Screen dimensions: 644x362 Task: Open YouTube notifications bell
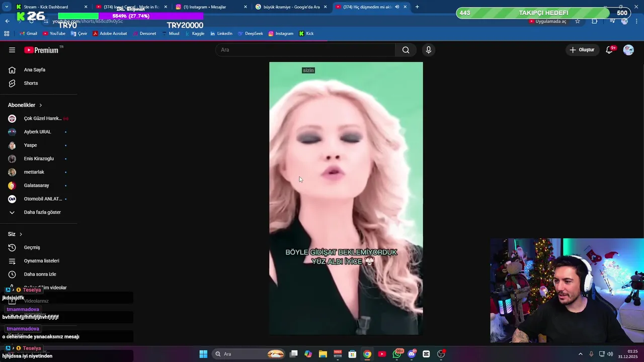pos(609,50)
